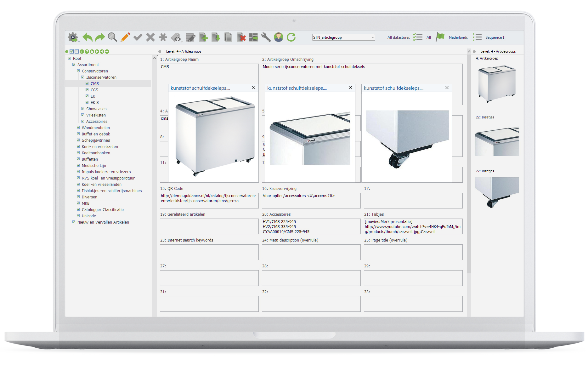Click the green question mark help icon
Screen dimensions: 588x365
87,52
